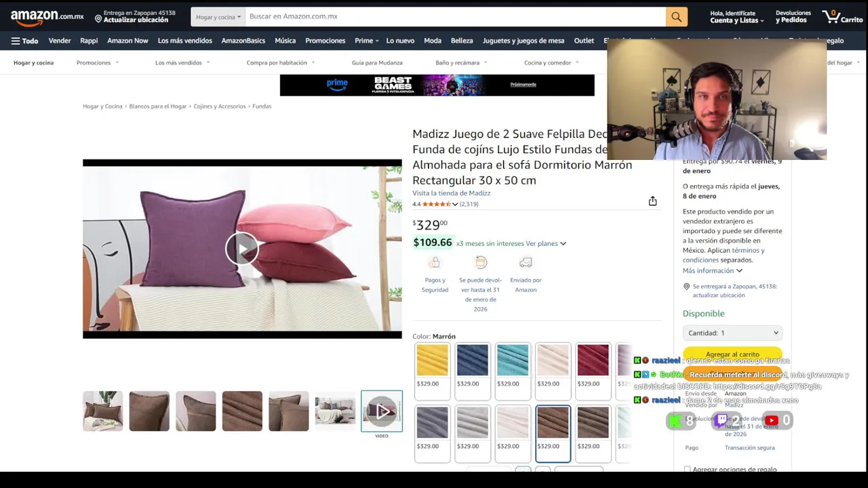The width and height of the screenshot is (868, 488).
Task: Expand Cuenta y Listas menu
Action: (x=737, y=17)
